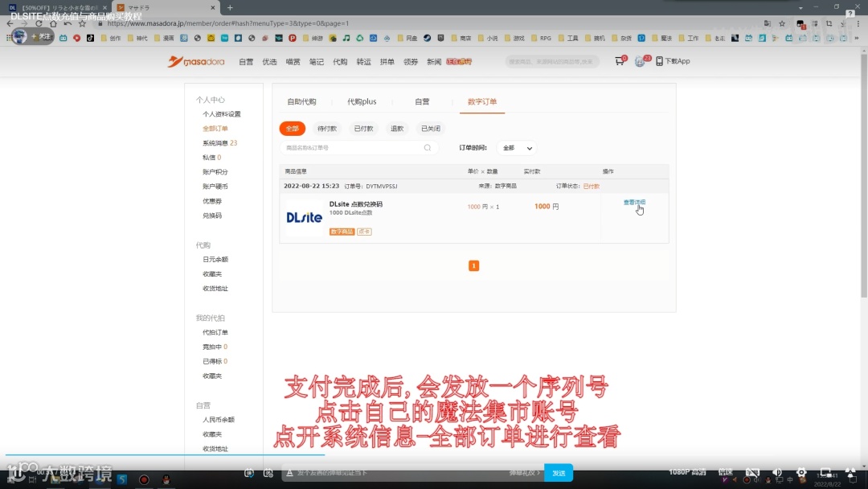Go to page 1 of orders

[474, 266]
